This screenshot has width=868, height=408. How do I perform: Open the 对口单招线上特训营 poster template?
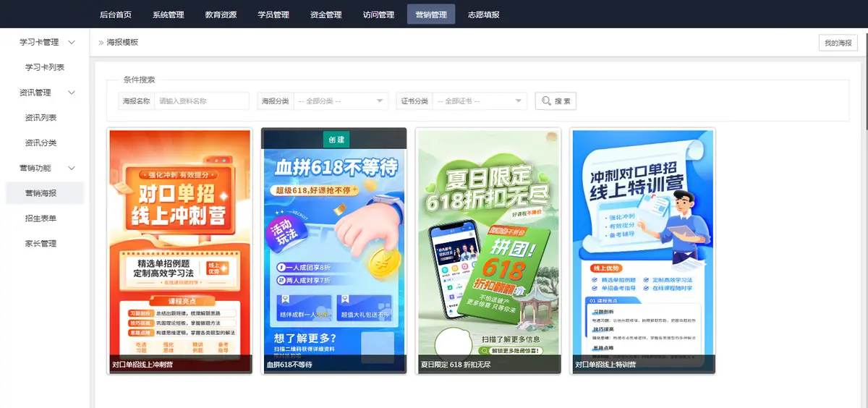643,250
